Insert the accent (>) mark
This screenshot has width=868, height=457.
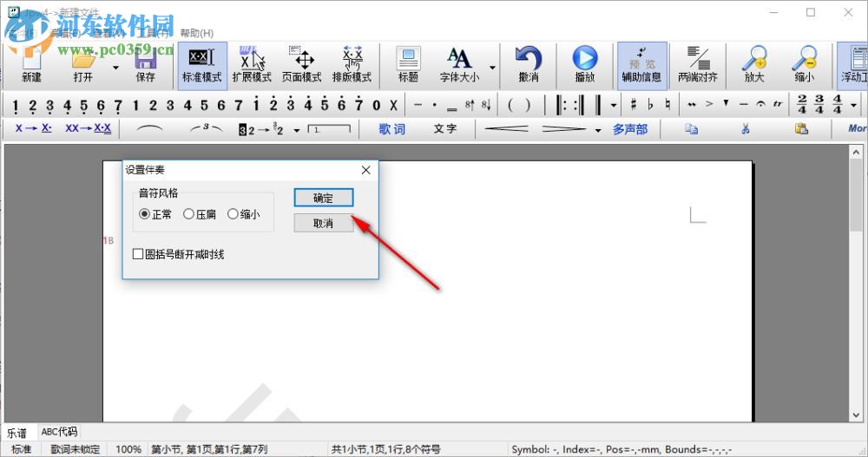pyautogui.click(x=708, y=104)
